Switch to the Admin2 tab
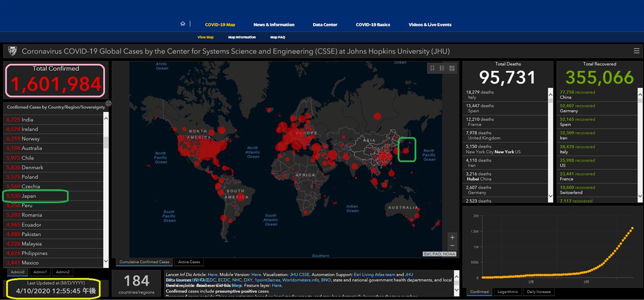 coord(62,272)
